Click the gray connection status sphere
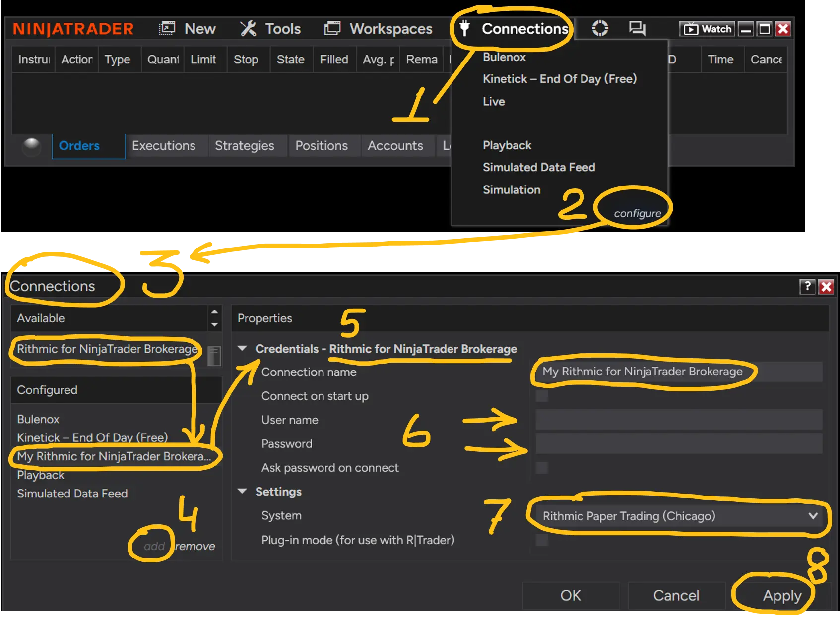 click(32, 146)
